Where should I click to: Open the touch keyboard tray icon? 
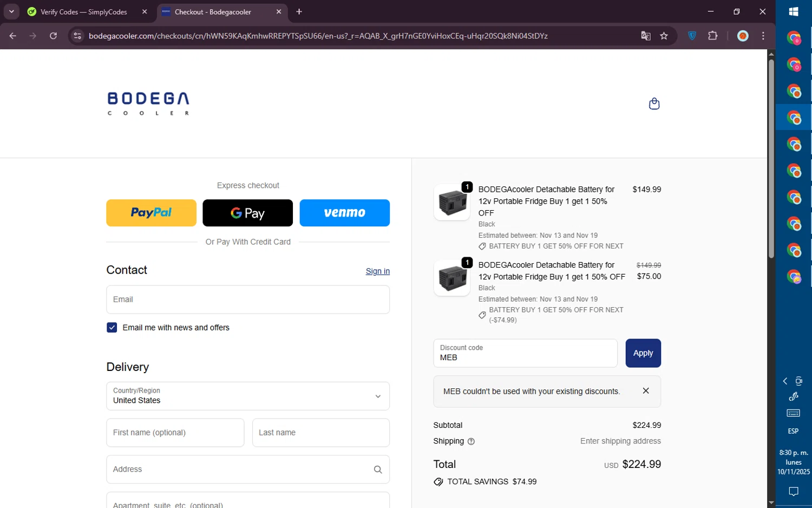(x=794, y=413)
